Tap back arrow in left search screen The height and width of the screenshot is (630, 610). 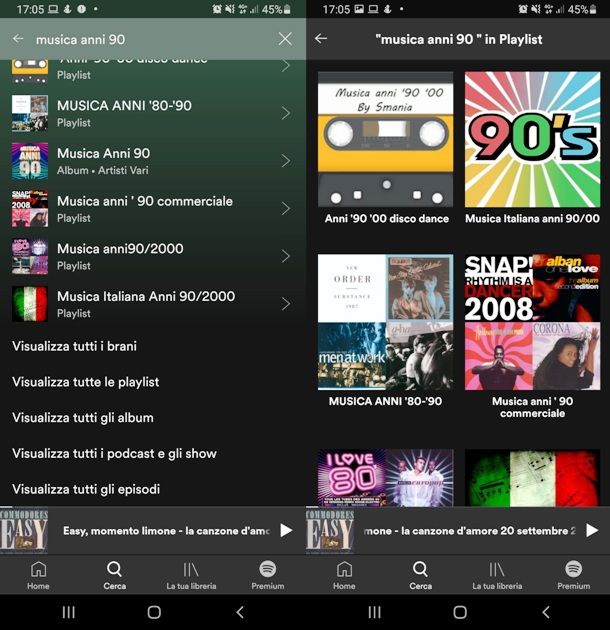pos(18,39)
